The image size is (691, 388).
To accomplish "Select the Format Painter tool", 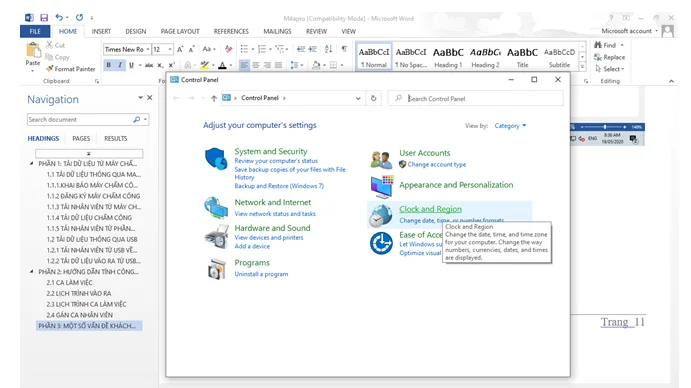I will [71, 69].
